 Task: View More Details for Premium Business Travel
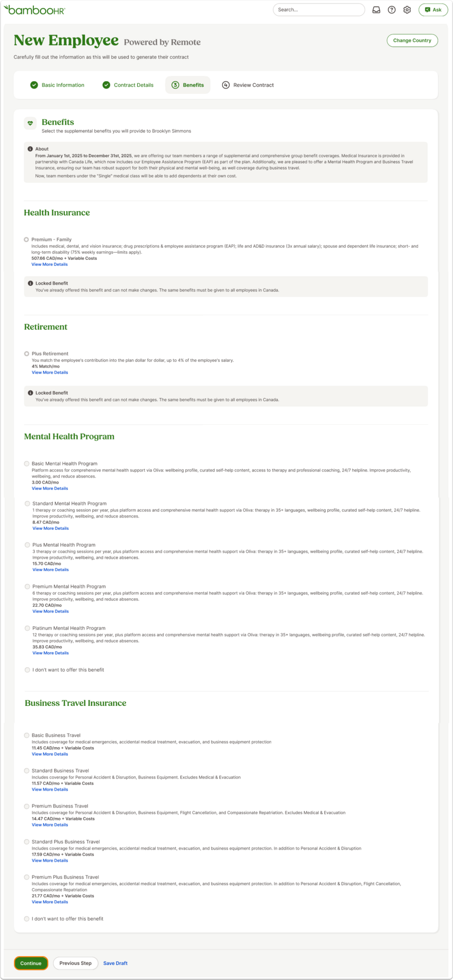(50, 825)
